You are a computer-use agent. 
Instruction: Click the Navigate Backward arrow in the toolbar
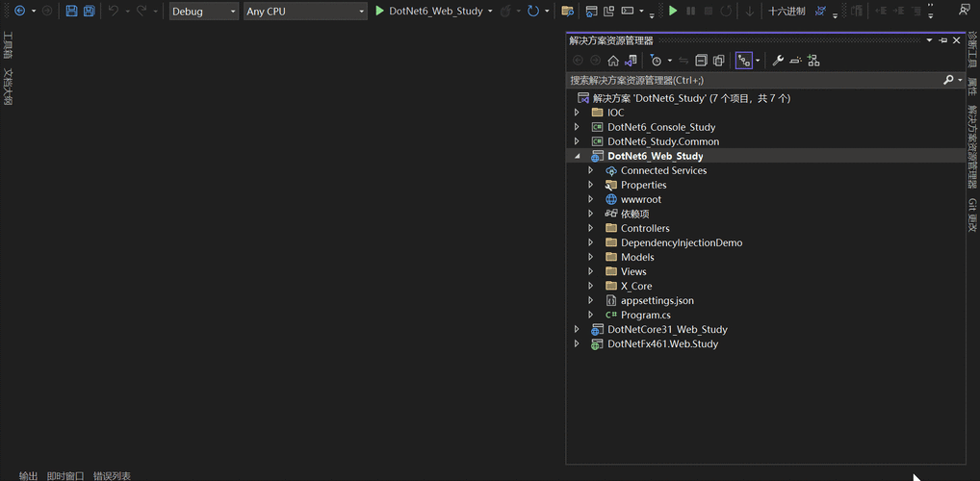pos(20,11)
